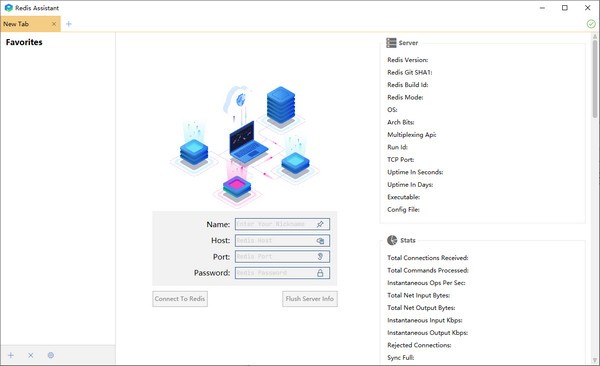The height and width of the screenshot is (366, 600).
Task: Click the pin icon in Name field
Action: pyautogui.click(x=320, y=224)
